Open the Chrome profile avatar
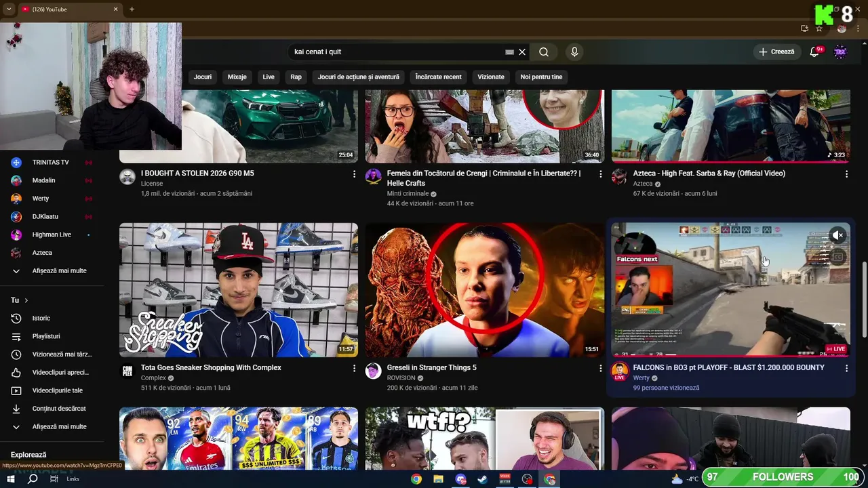This screenshot has width=868, height=488. [x=842, y=28]
